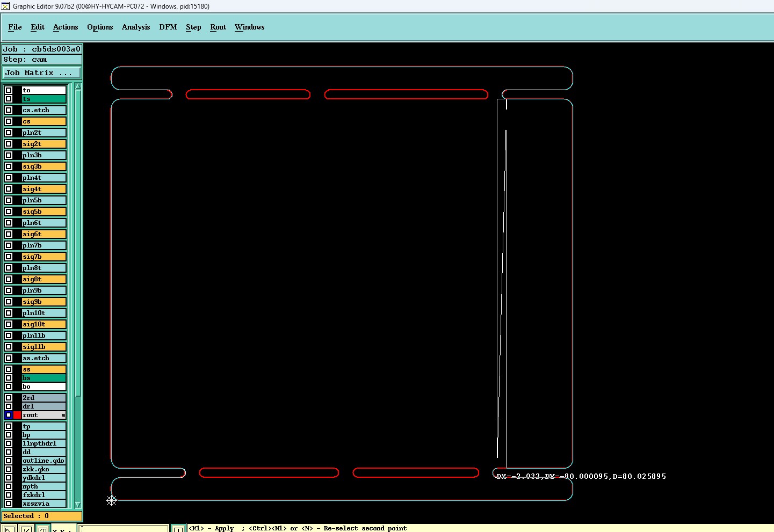Select the pln10t layer name
The image size is (774, 532).
point(44,313)
